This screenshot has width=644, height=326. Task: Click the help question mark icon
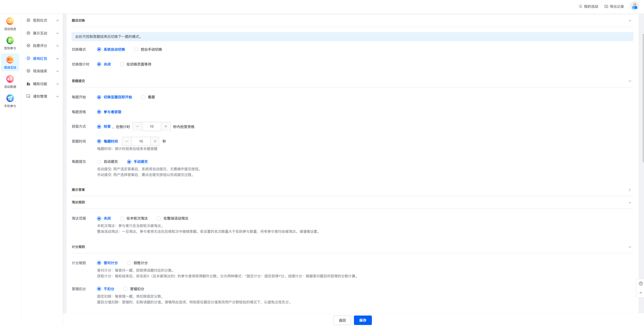pos(640,284)
